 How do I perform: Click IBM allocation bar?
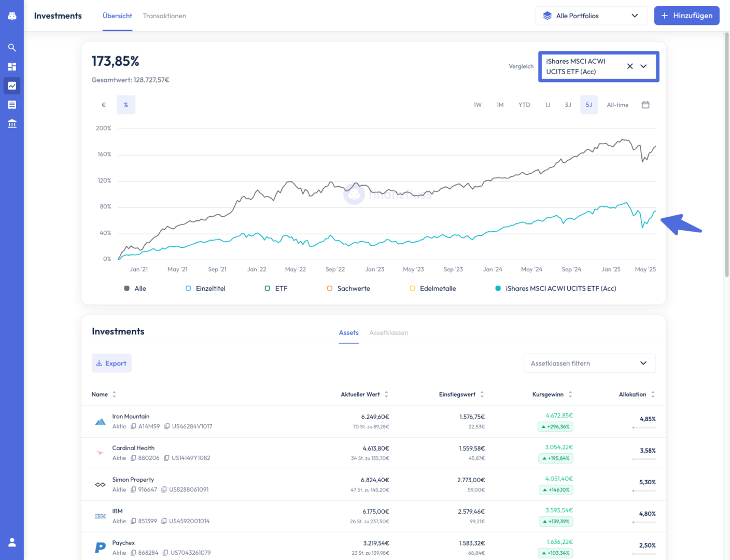(644, 522)
